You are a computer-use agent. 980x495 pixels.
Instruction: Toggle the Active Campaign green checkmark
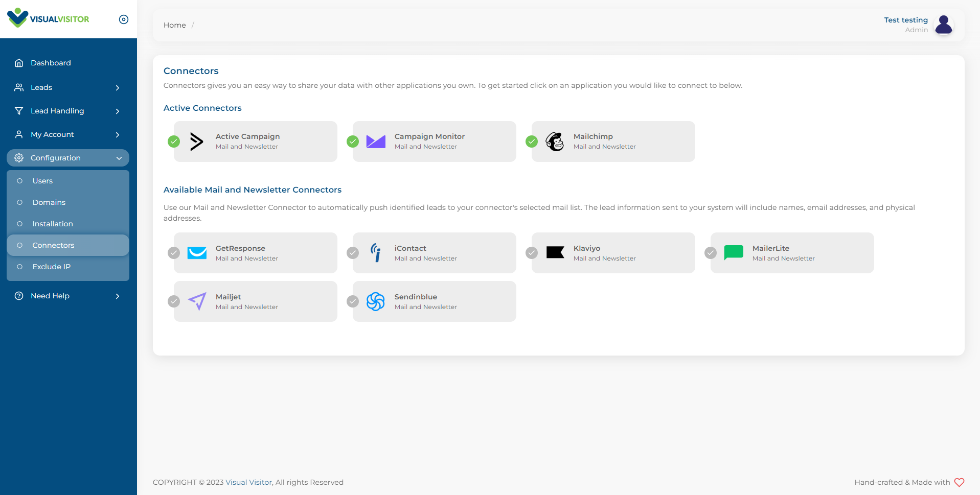click(x=174, y=142)
